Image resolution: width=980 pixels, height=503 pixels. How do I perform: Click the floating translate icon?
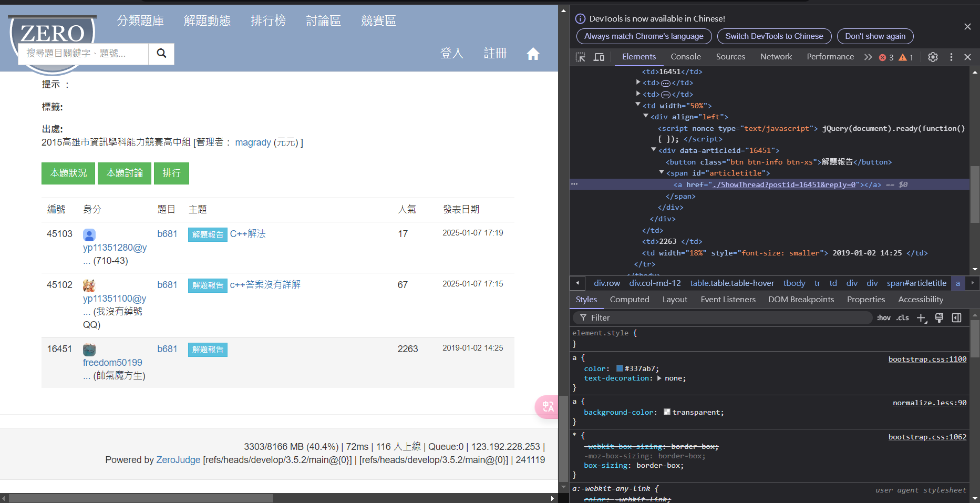tap(548, 406)
